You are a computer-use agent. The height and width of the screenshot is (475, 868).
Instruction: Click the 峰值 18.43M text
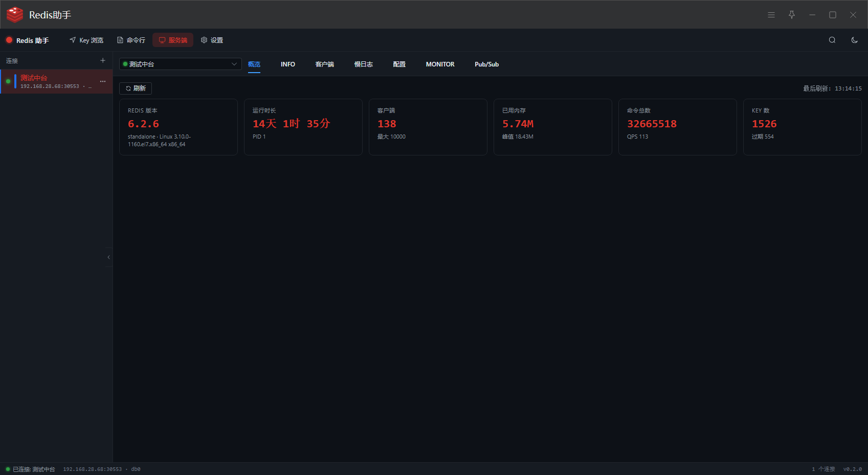point(518,137)
